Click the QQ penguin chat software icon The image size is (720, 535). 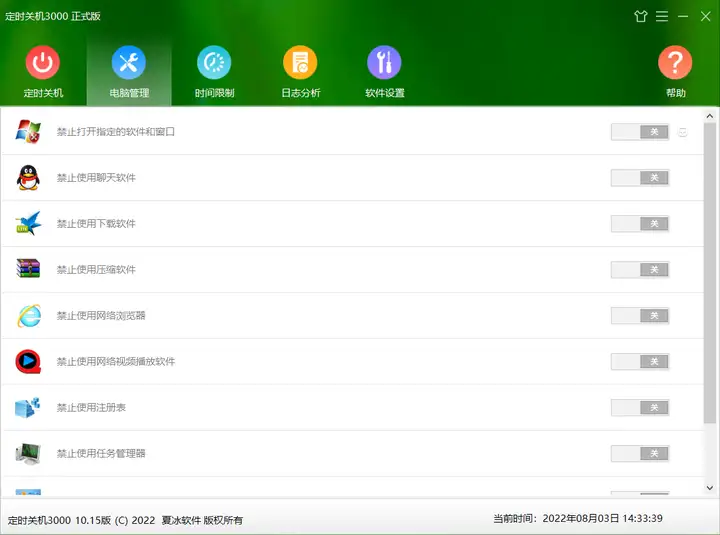[28, 178]
